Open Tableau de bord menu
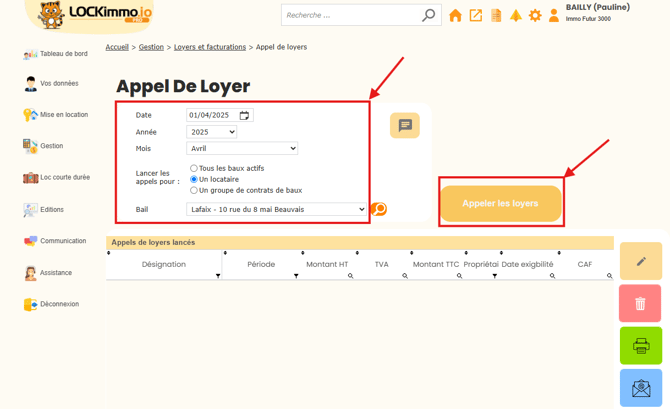Viewport: 670px width, 409px height. pos(56,54)
